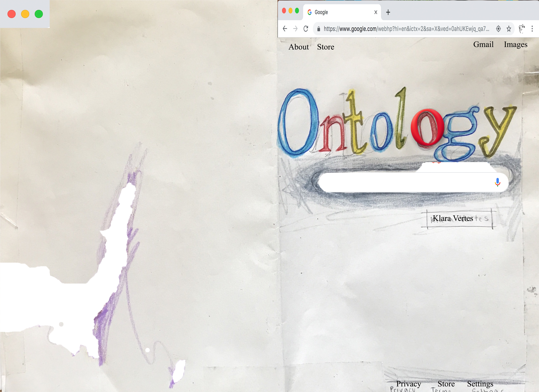Click the address bar URL
539x392 pixels.
click(406, 29)
